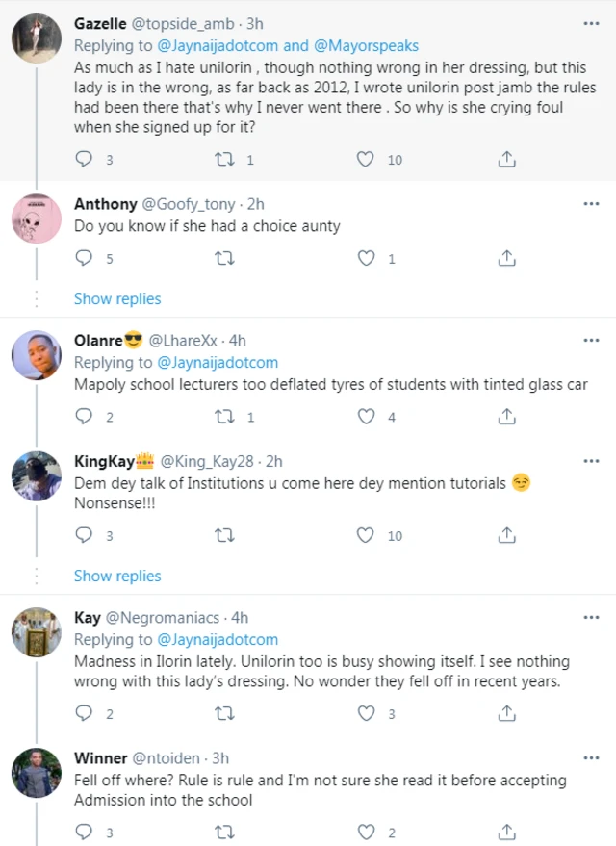Retweet Olanre's Mapoly lecturers tweet
This screenshot has width=616, height=846.
point(224,417)
